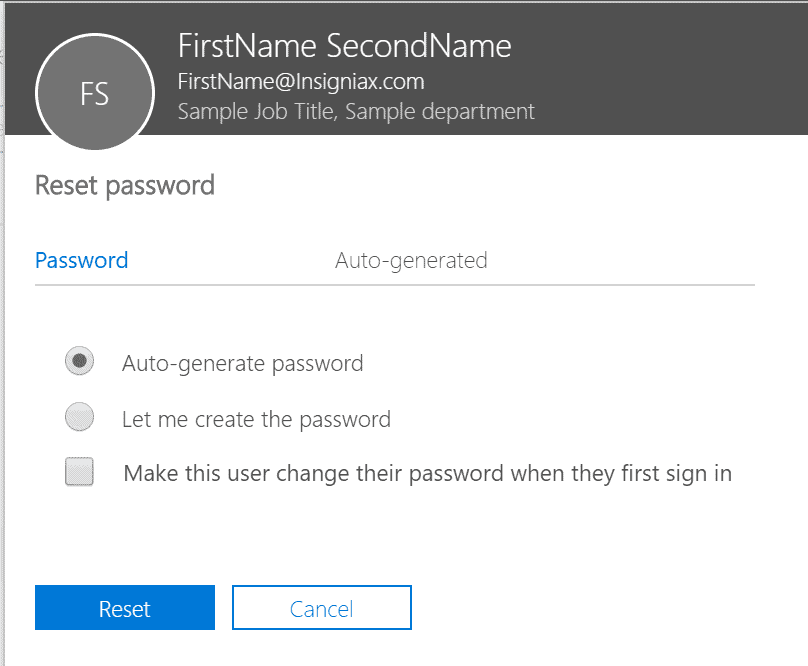Click the FS user avatar circle
This screenshot has height=666, width=808.
[x=95, y=92]
